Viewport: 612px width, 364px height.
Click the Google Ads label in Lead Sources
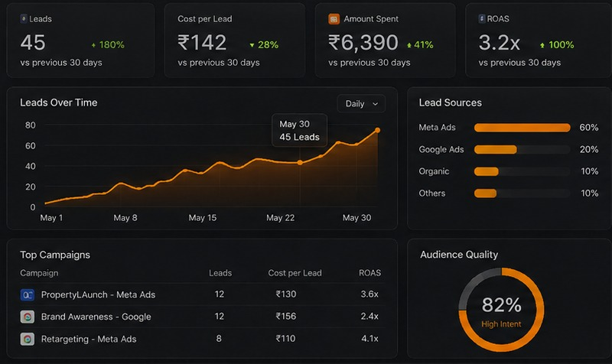click(441, 149)
